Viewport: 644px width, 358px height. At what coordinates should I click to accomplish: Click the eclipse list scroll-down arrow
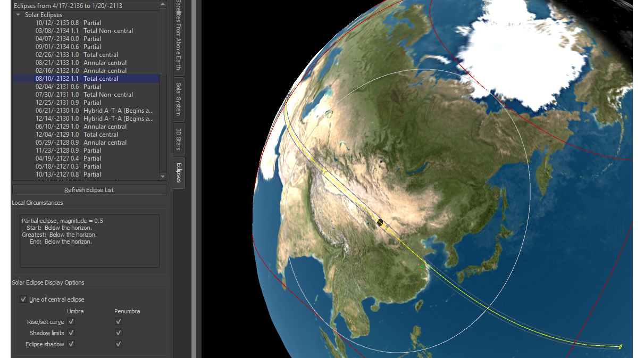pos(163,177)
